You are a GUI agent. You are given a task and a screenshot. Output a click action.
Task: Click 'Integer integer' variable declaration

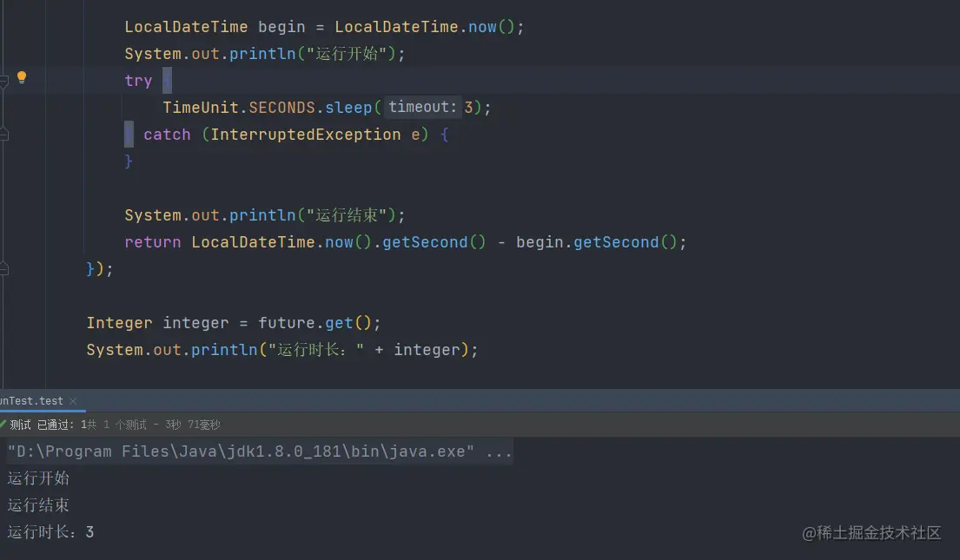(157, 323)
